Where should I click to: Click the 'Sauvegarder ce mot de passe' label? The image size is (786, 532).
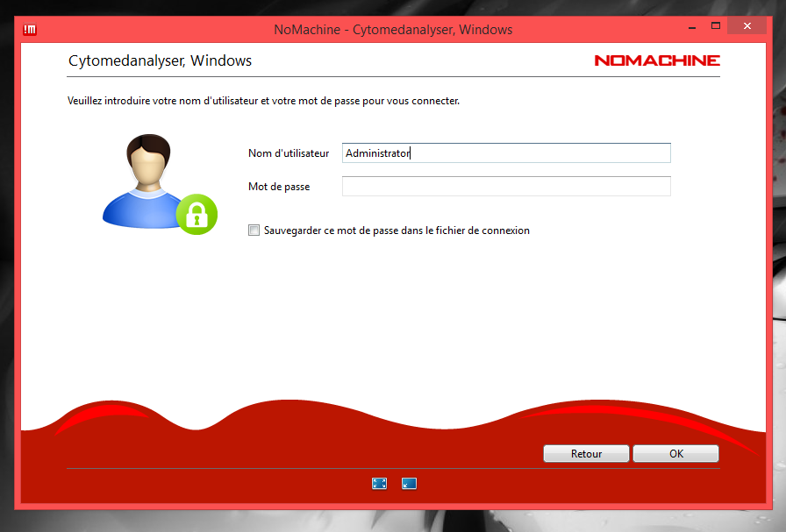pos(397,231)
